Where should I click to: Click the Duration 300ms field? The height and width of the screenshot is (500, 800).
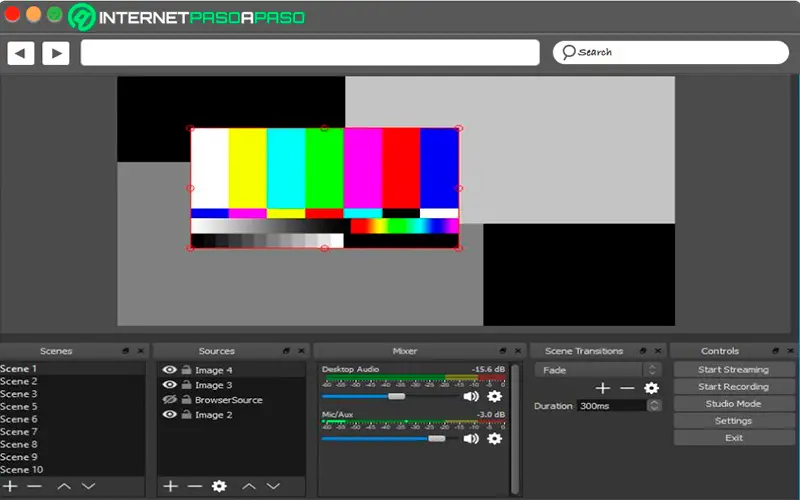pos(612,406)
